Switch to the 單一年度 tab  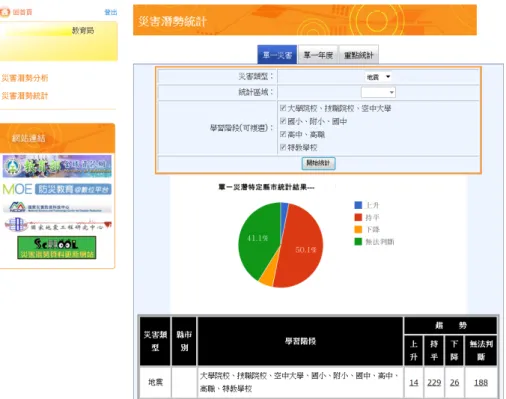click(x=318, y=55)
